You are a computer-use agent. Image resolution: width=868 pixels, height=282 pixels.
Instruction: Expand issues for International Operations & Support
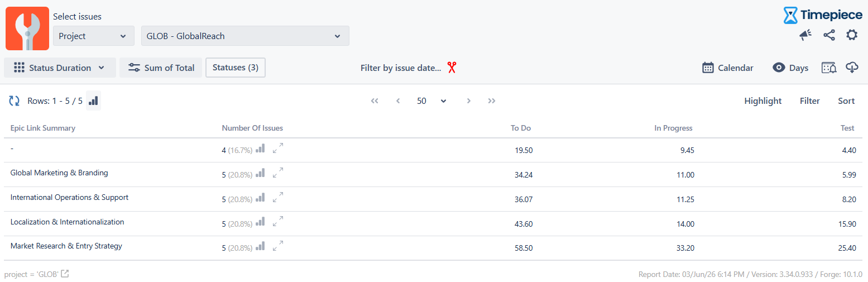point(278,198)
